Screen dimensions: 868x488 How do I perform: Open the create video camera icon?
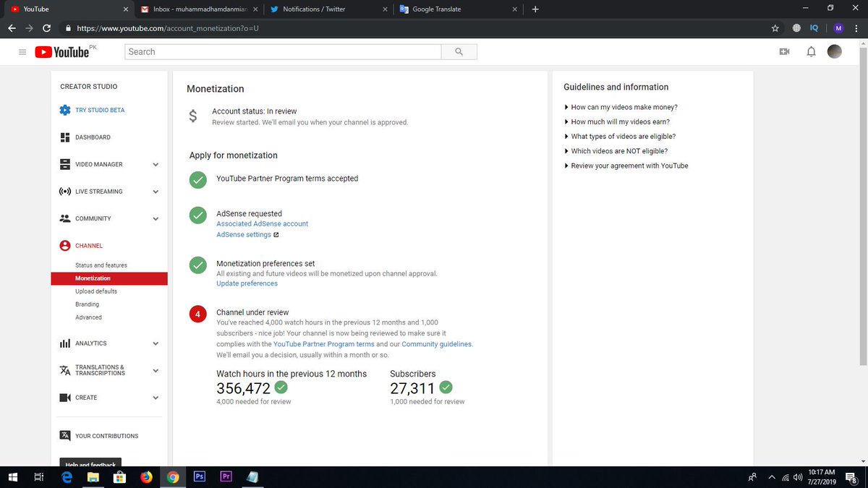click(783, 52)
